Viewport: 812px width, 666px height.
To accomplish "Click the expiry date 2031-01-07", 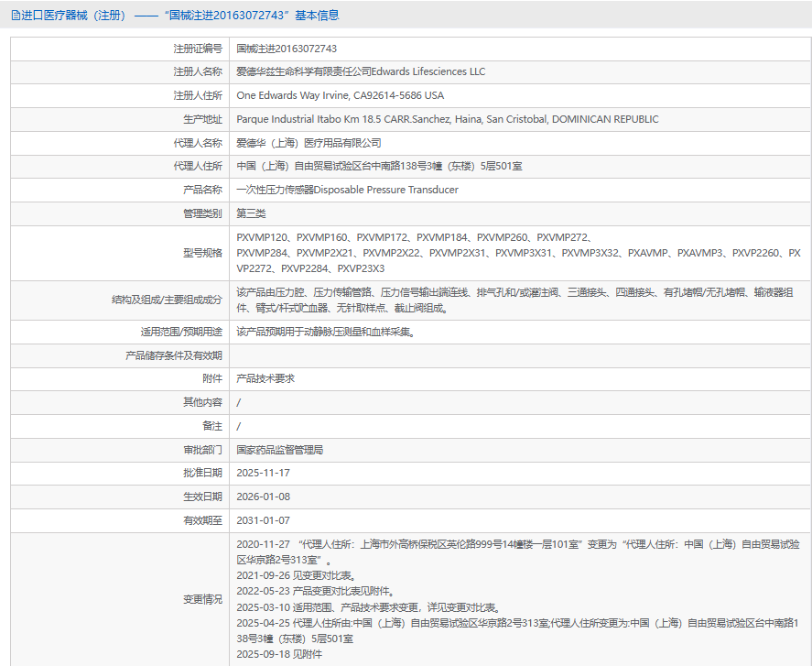I will 263,520.
